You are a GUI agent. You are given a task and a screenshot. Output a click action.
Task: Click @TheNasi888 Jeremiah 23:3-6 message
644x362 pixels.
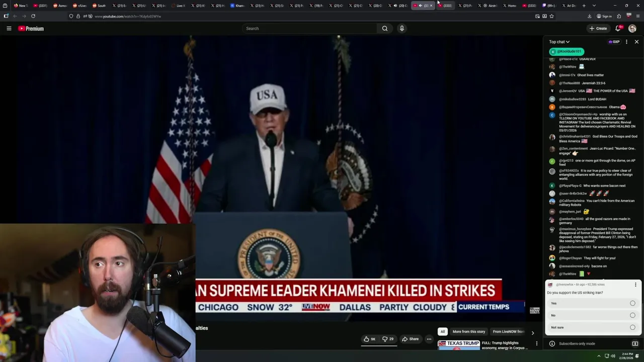click(x=582, y=83)
